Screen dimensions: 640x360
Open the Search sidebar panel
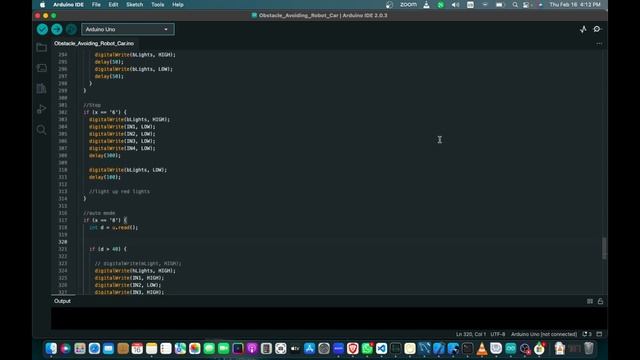41,130
